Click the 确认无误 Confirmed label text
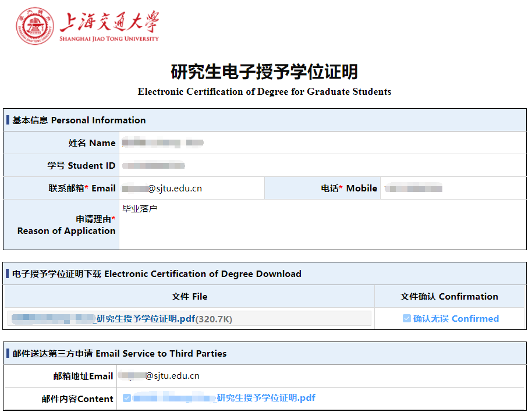Screen dimensions: 532x416 [456, 318]
